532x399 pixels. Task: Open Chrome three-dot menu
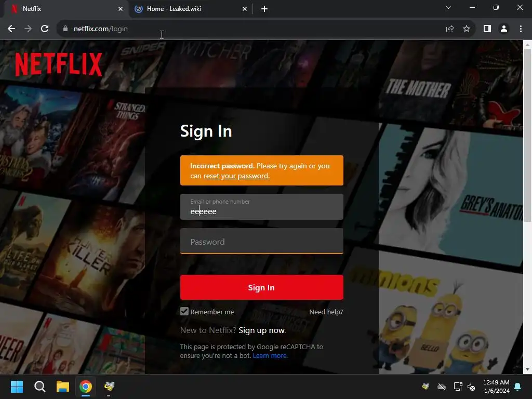[x=521, y=29]
